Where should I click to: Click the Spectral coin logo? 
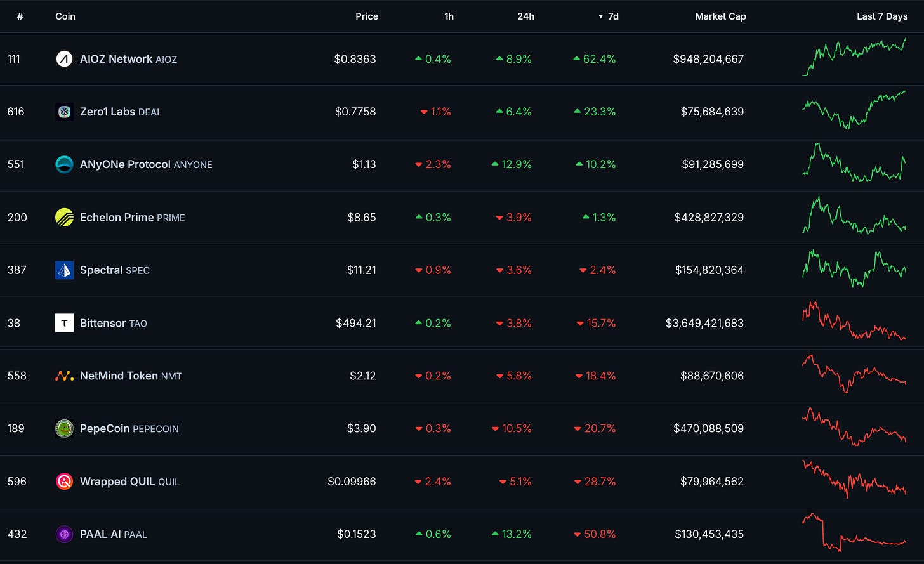click(64, 270)
